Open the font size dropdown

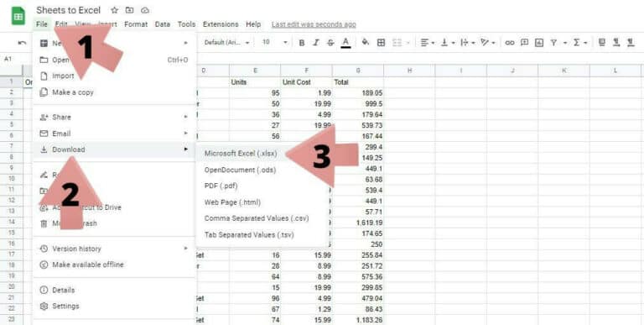pos(275,43)
